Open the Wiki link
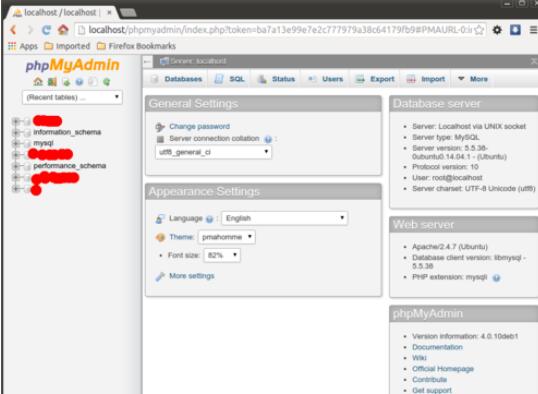538x394 pixels. (419, 358)
